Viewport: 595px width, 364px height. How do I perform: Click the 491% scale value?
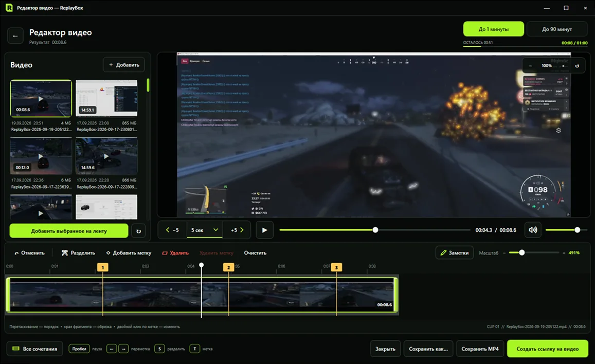(574, 253)
